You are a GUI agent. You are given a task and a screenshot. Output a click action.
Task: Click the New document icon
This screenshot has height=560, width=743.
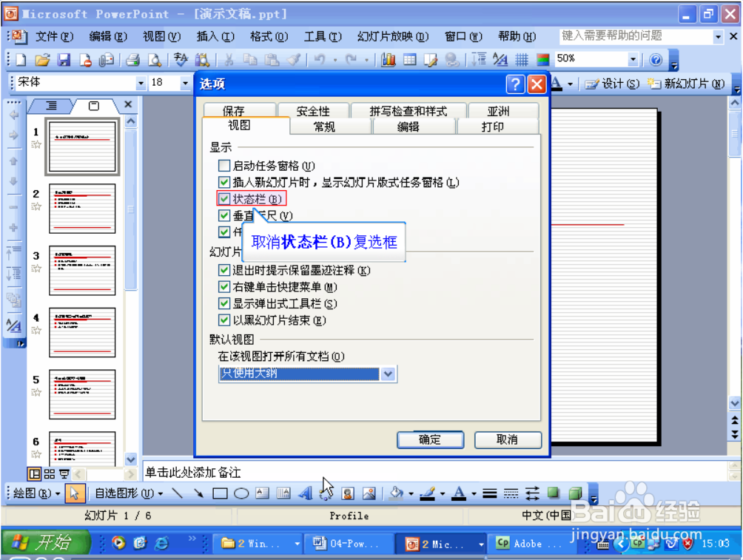(x=21, y=60)
